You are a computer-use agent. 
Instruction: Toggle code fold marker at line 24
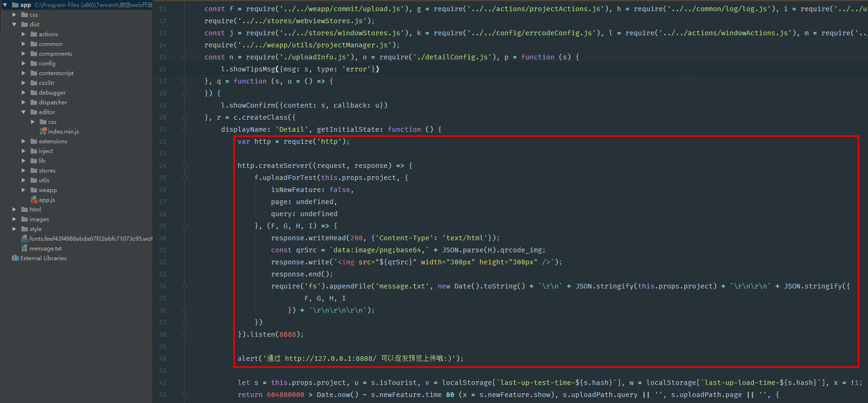coord(184,166)
